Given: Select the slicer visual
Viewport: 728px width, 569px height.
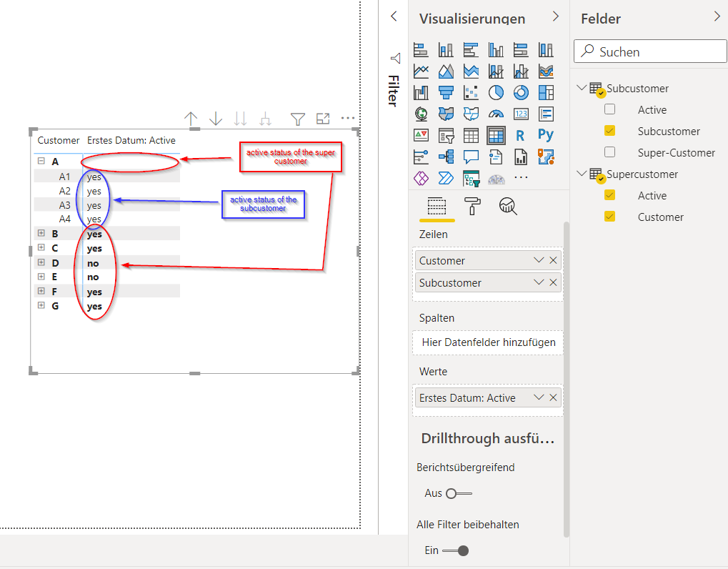Looking at the screenshot, I should (x=446, y=135).
